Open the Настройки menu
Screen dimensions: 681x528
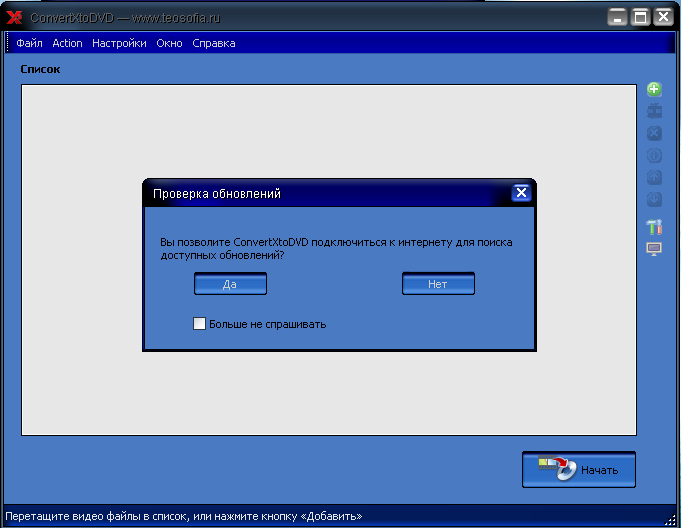pyautogui.click(x=119, y=43)
